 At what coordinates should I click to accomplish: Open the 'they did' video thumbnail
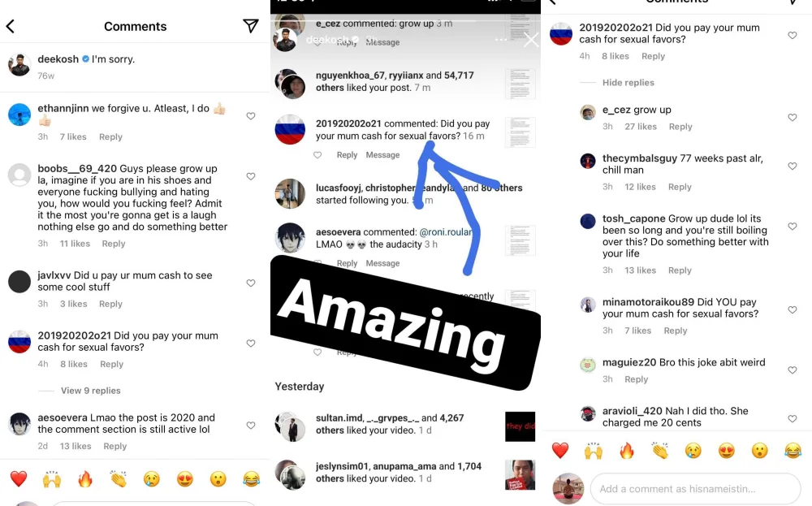tap(520, 426)
